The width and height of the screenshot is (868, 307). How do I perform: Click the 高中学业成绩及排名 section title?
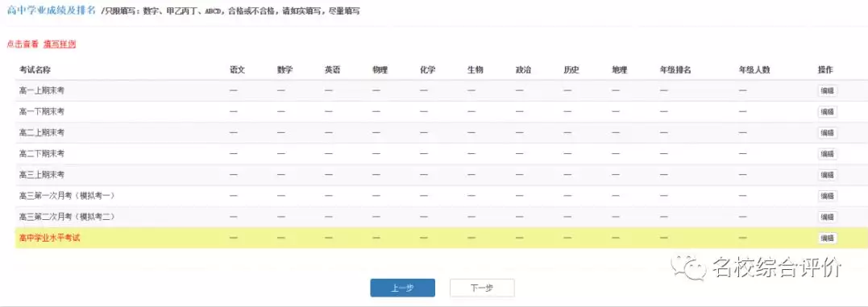click(51, 10)
